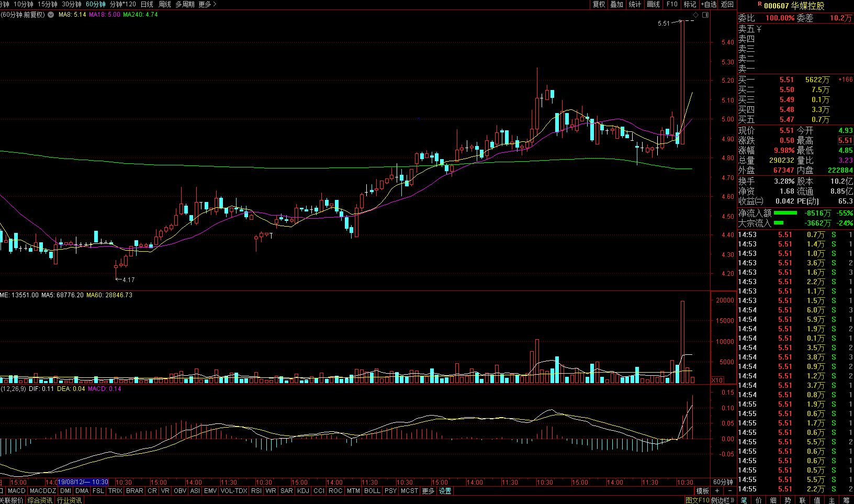Select the 笔 tick tab in the side panel
The height and width of the screenshot is (504, 854).
744,500
